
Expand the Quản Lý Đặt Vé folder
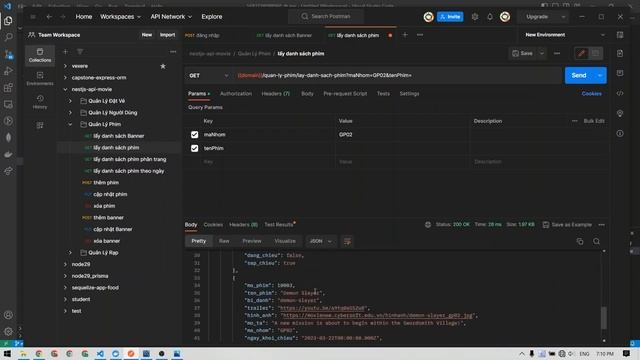tap(70, 101)
